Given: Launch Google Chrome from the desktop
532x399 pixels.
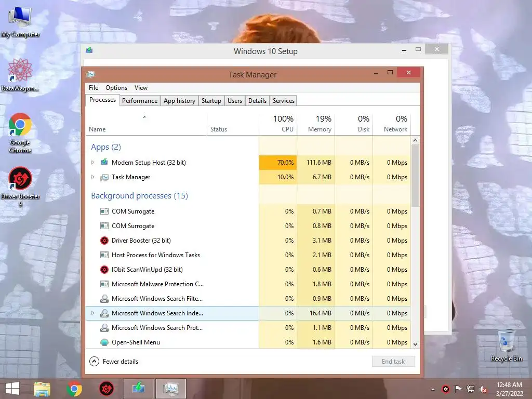Looking at the screenshot, I should (x=20, y=133).
